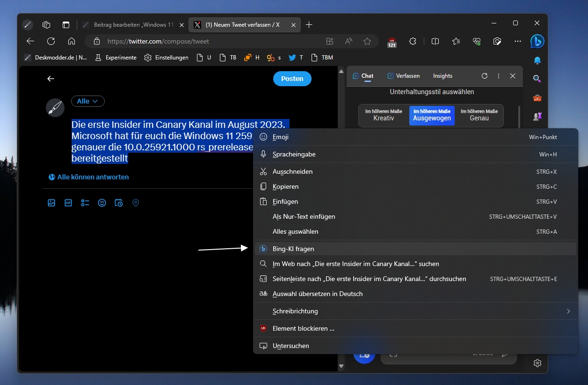Image resolution: width=588 pixels, height=385 pixels.
Task: Open Browser essentials heart icon
Action: coord(477,41)
